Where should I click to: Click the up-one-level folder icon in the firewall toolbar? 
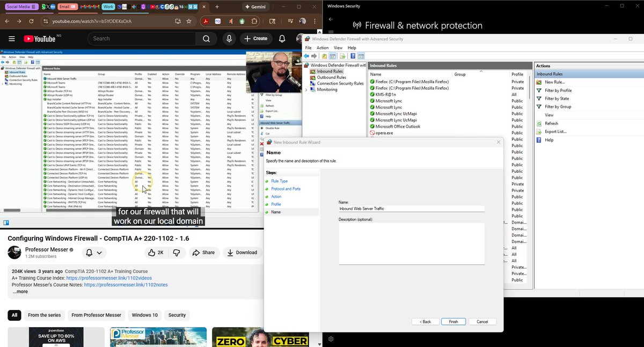(324, 56)
